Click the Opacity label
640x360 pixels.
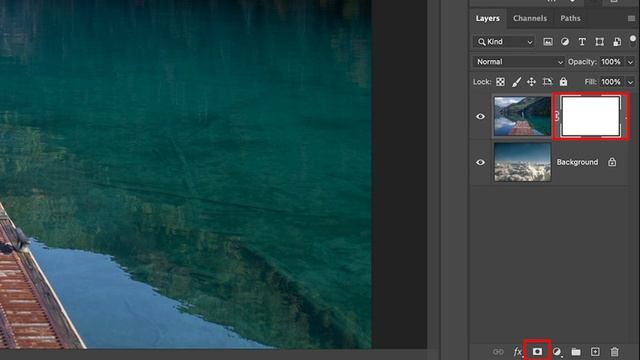[582, 62]
